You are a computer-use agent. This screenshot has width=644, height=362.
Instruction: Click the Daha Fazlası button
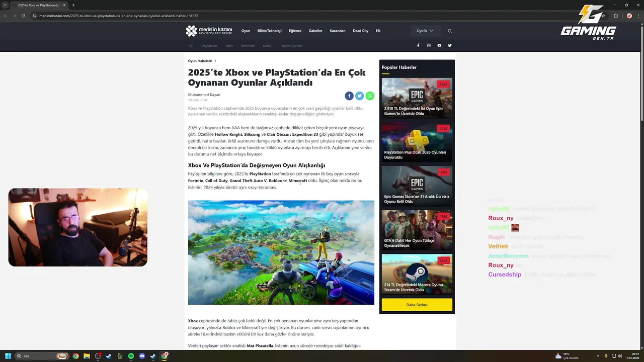point(417,305)
